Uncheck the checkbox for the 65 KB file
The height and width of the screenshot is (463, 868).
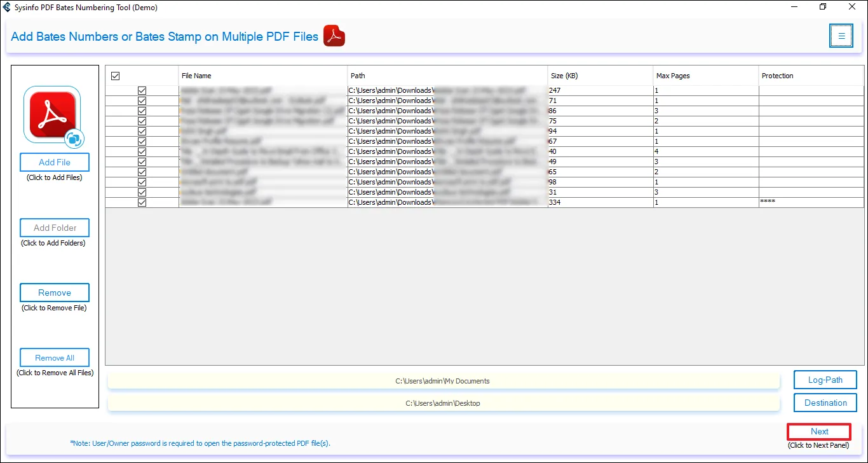142,172
